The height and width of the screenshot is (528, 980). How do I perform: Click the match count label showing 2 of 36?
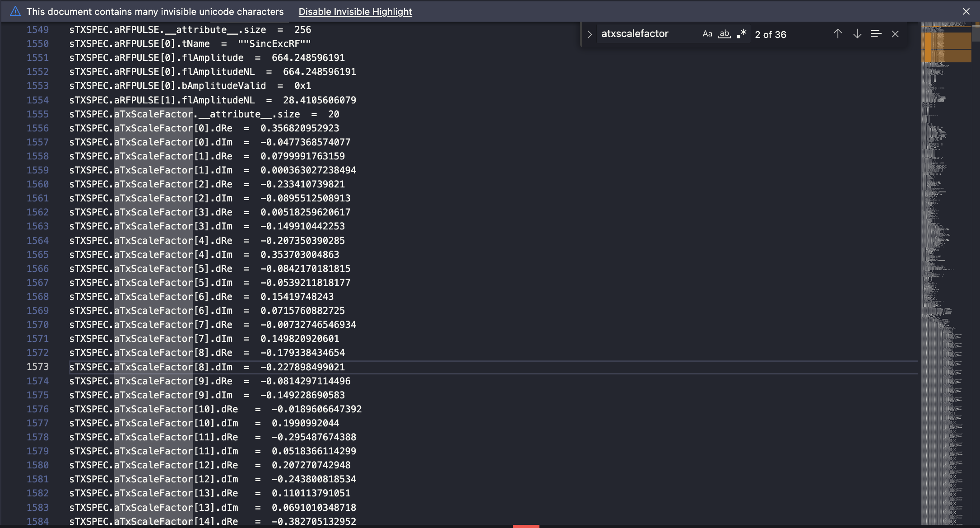click(771, 34)
